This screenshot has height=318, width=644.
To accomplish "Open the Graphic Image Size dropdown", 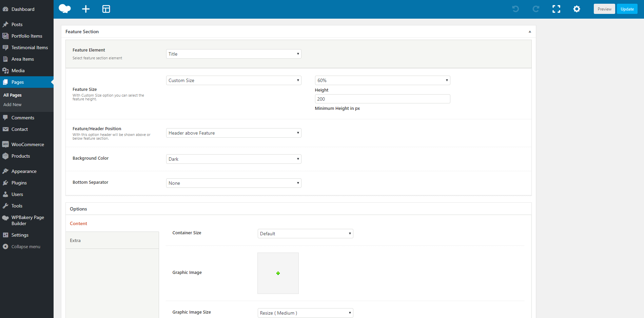I will point(305,313).
